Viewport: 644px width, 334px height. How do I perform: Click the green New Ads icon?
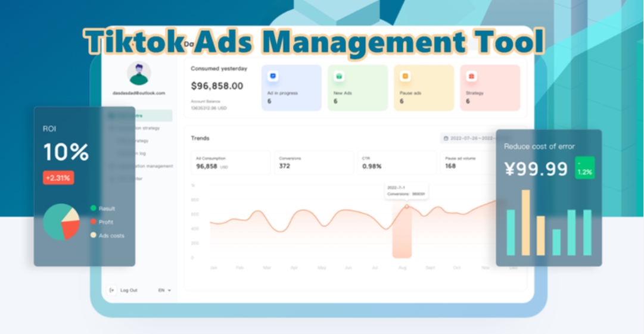tap(339, 76)
